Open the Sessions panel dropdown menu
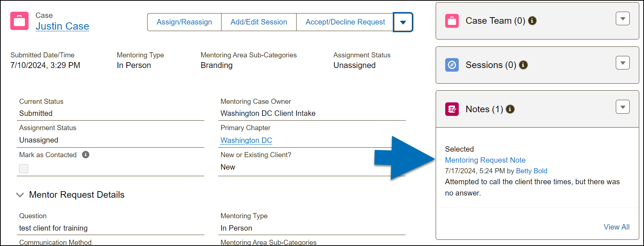The image size is (644, 246). 622,63
